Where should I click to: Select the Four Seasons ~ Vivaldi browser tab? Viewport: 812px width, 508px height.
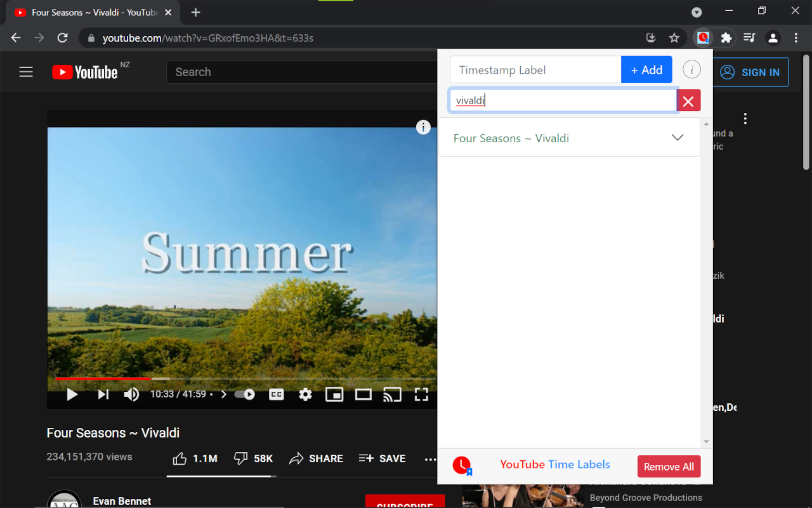point(93,13)
